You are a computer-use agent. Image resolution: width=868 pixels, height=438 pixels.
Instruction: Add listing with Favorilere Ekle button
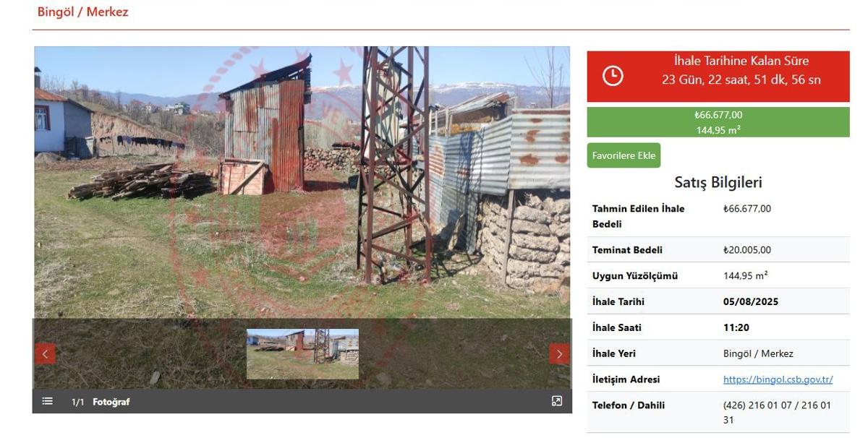point(624,155)
